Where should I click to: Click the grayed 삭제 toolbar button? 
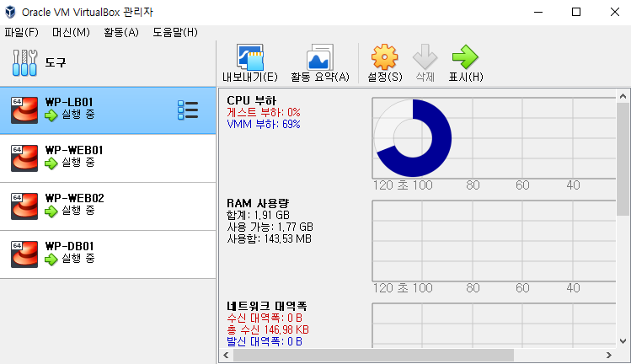425,63
